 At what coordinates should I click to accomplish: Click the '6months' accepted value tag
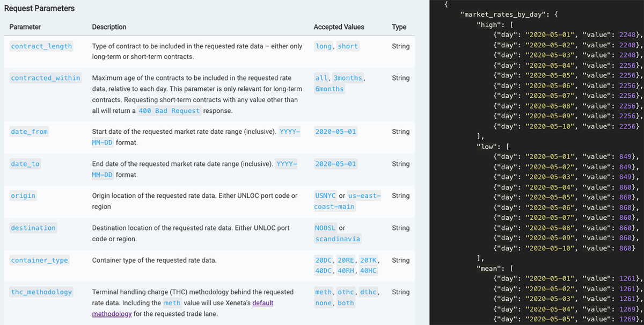(330, 89)
